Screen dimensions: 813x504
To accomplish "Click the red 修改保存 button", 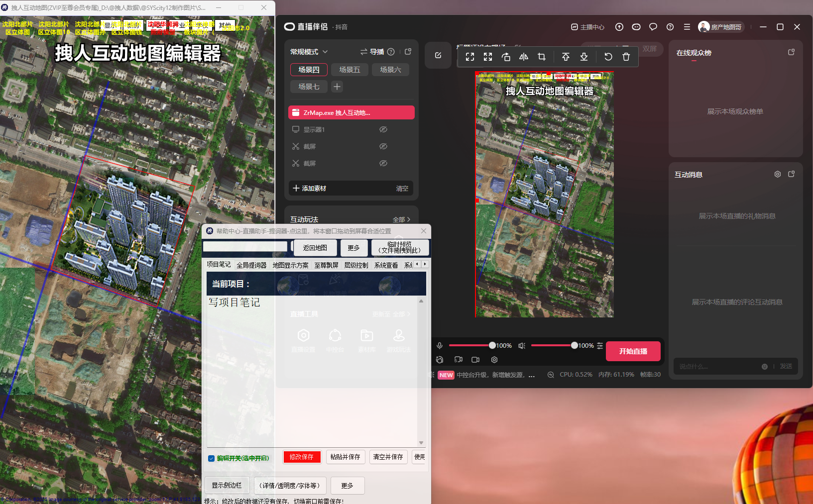I will click(x=302, y=457).
